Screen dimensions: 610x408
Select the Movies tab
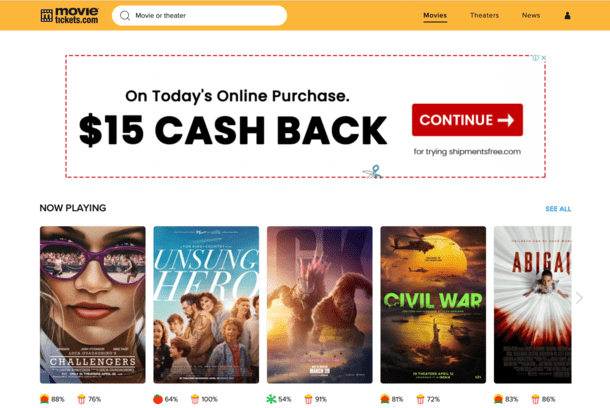tap(435, 16)
